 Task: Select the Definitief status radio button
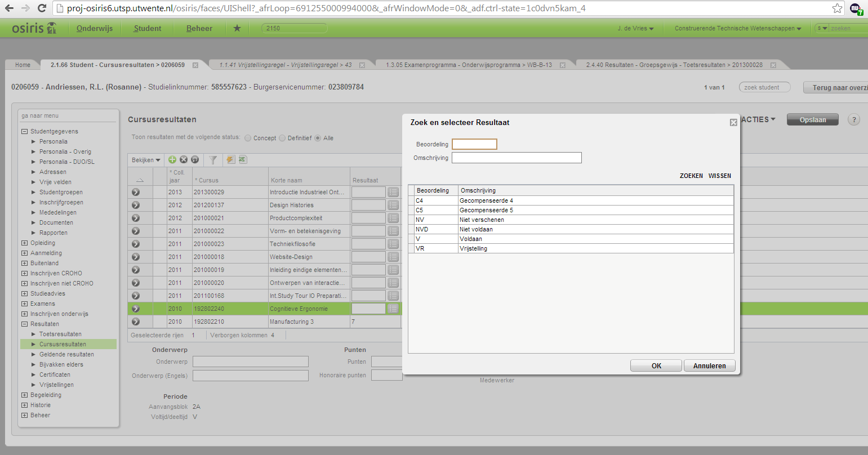click(282, 138)
